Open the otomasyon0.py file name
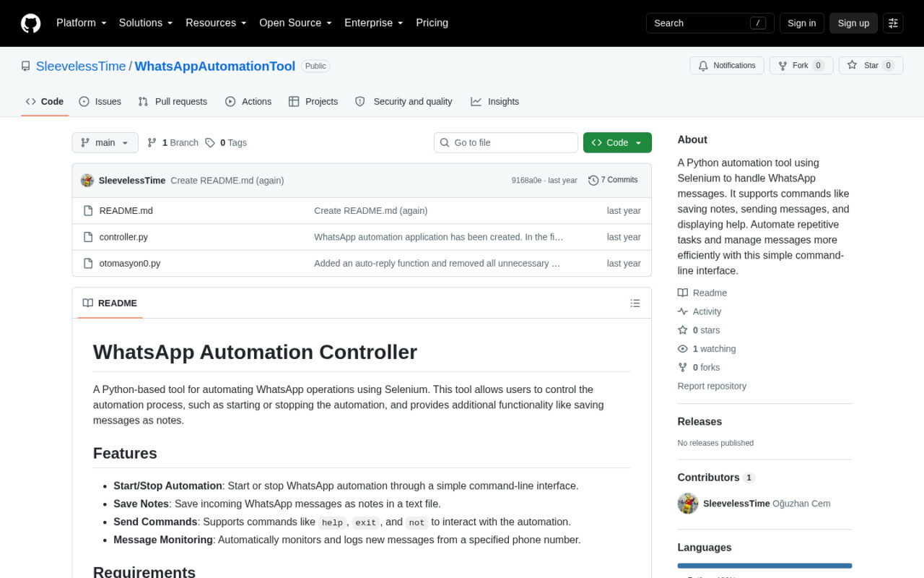The height and width of the screenshot is (578, 924). click(130, 263)
